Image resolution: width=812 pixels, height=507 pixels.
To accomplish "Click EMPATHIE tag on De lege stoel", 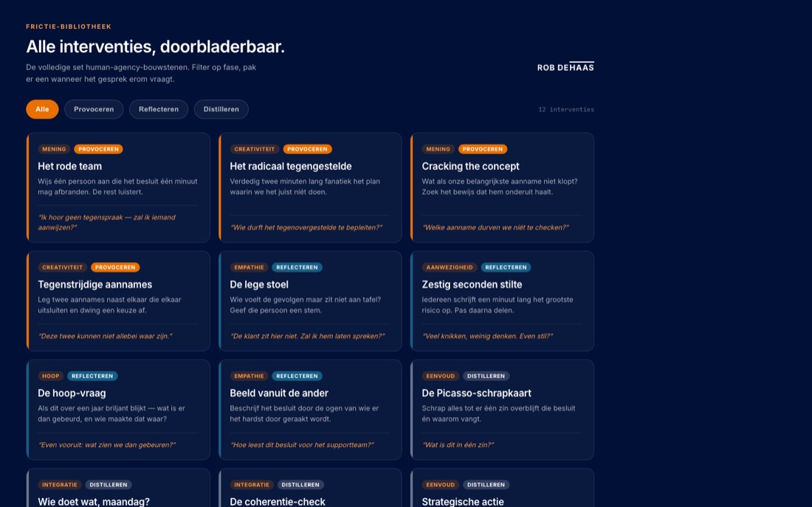I will (249, 267).
